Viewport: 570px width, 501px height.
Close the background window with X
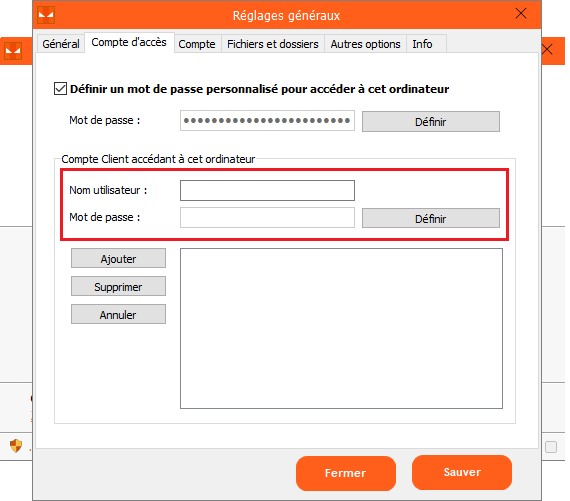547,49
